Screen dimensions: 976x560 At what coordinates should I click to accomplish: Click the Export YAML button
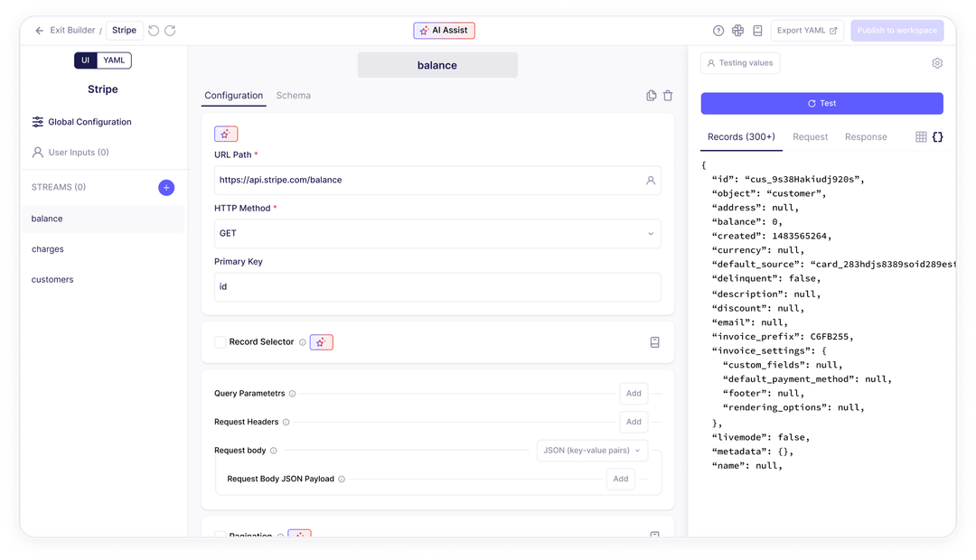807,31
